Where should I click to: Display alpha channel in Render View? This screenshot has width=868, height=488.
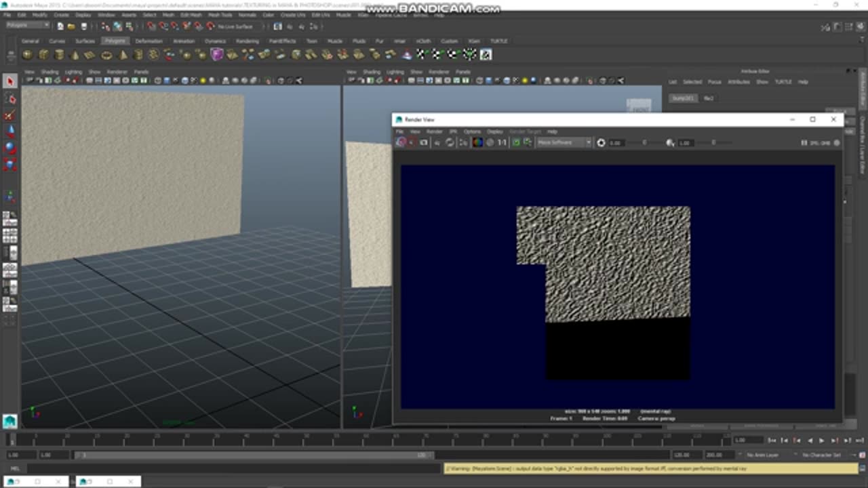490,142
